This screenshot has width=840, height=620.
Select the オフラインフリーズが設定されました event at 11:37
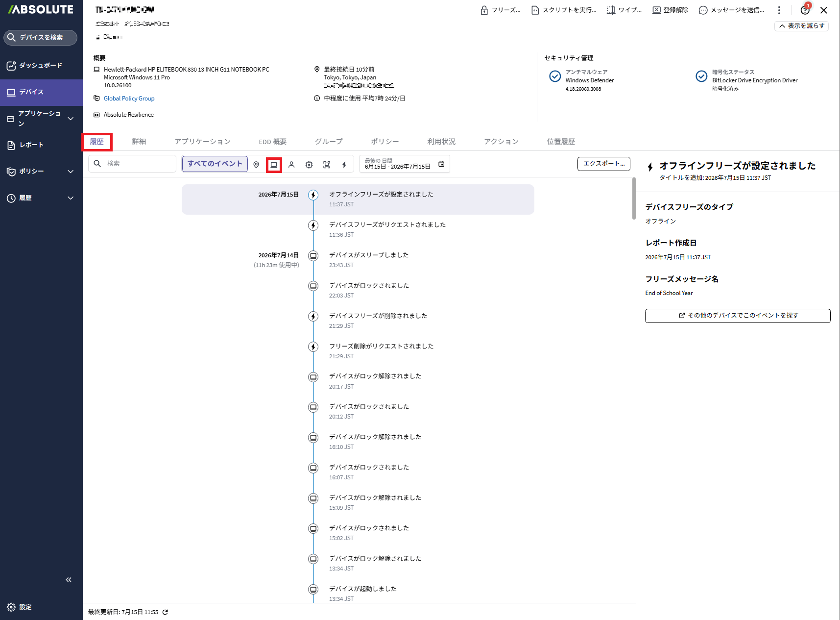(358, 199)
